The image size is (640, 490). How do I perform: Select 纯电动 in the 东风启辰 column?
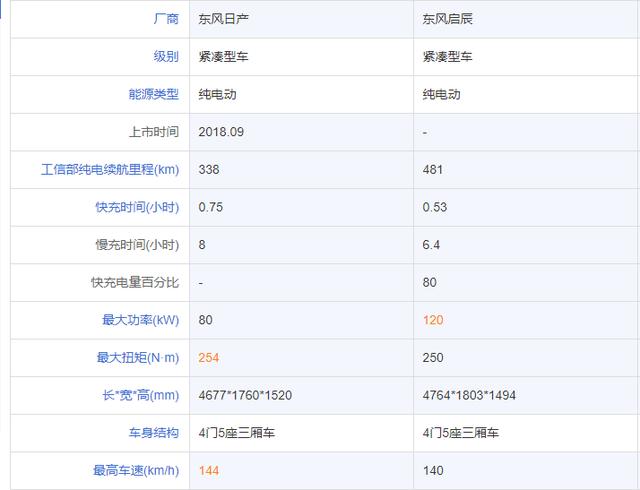441,94
